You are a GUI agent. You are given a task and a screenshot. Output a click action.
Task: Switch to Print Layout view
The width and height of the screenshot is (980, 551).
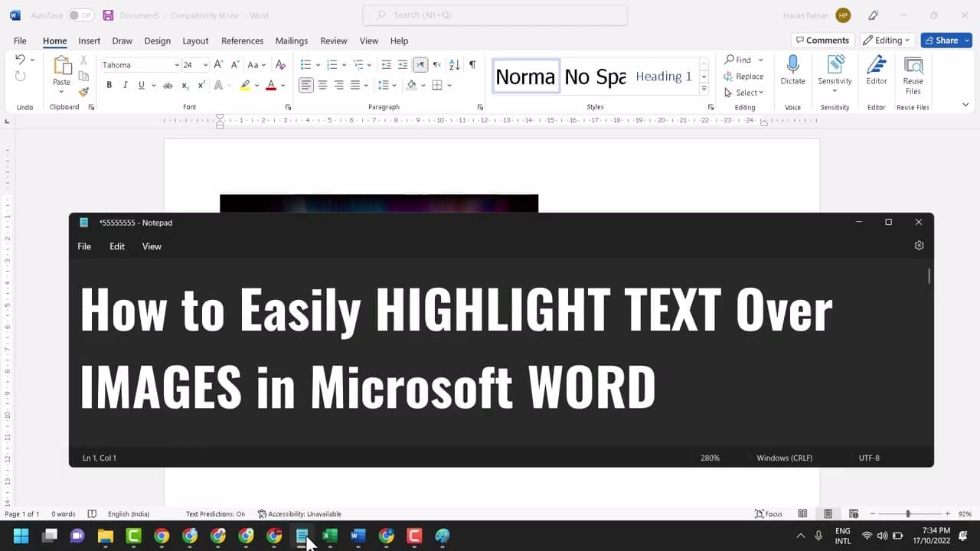tap(828, 514)
